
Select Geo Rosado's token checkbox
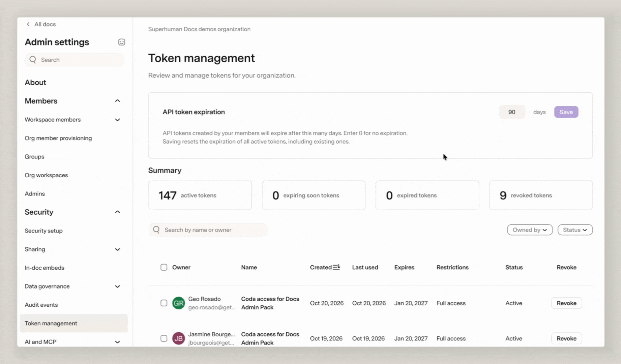point(164,303)
